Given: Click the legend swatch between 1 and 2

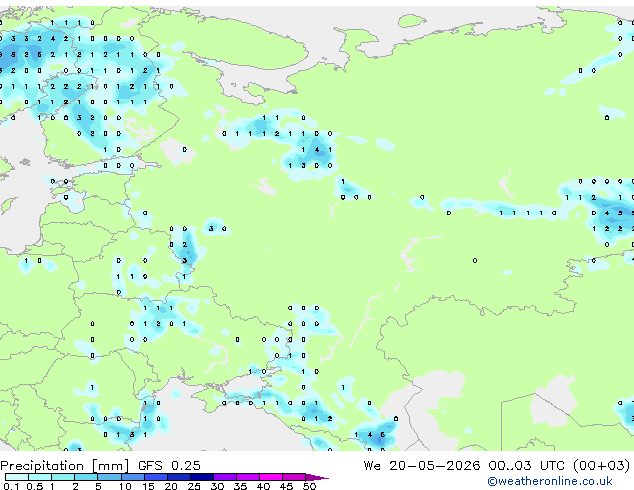Looking at the screenshot, I should (x=63, y=477).
